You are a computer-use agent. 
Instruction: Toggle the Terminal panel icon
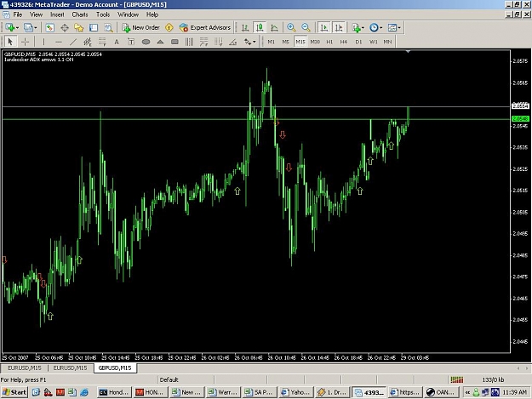pyautogui.click(x=94, y=27)
